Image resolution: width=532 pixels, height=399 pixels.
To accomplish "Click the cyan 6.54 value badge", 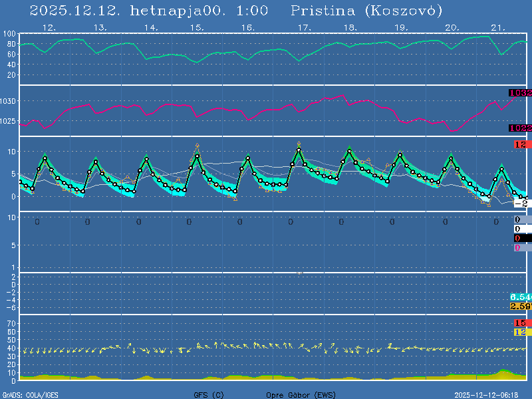I will [x=519, y=297].
